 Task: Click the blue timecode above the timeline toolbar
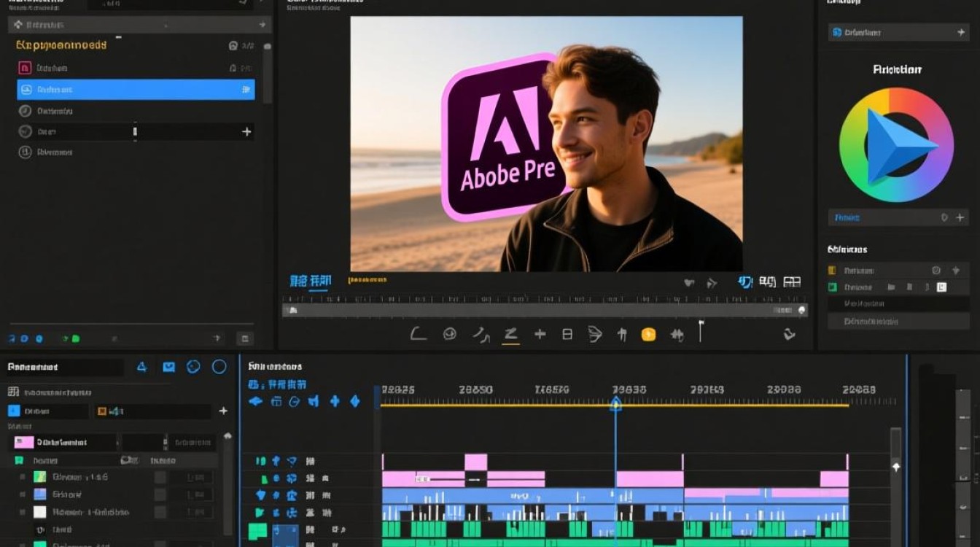coord(277,384)
